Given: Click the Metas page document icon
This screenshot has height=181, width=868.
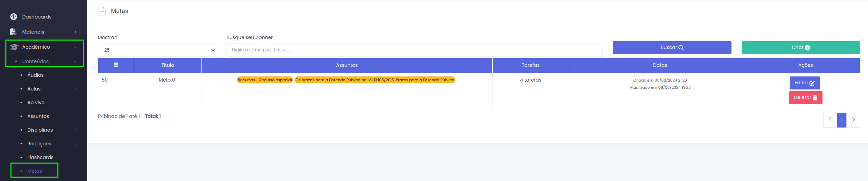Looking at the screenshot, I should 102,11.
